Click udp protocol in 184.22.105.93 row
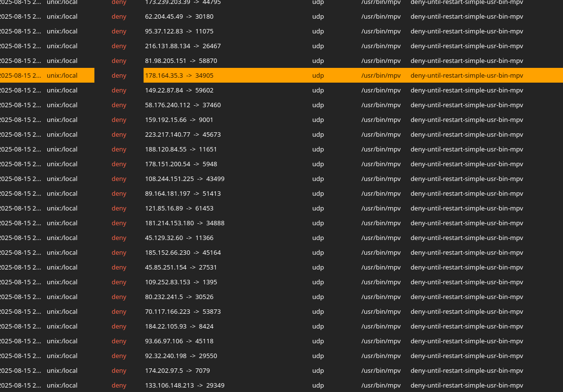Viewport: 563px width, 392px height. point(318,326)
